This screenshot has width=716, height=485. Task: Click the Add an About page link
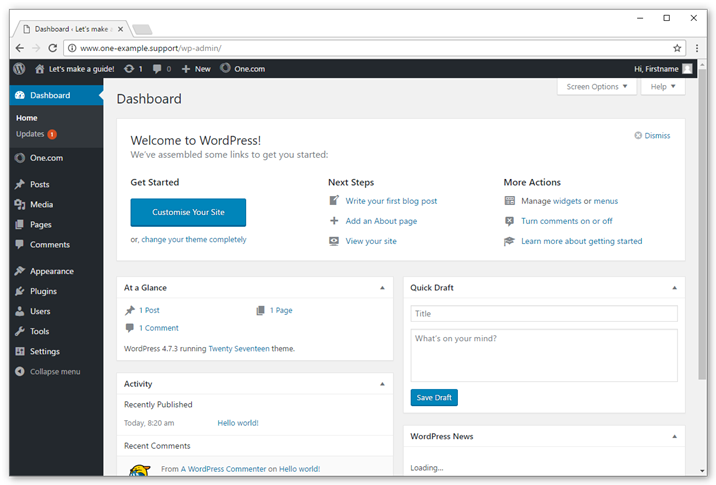[381, 221]
